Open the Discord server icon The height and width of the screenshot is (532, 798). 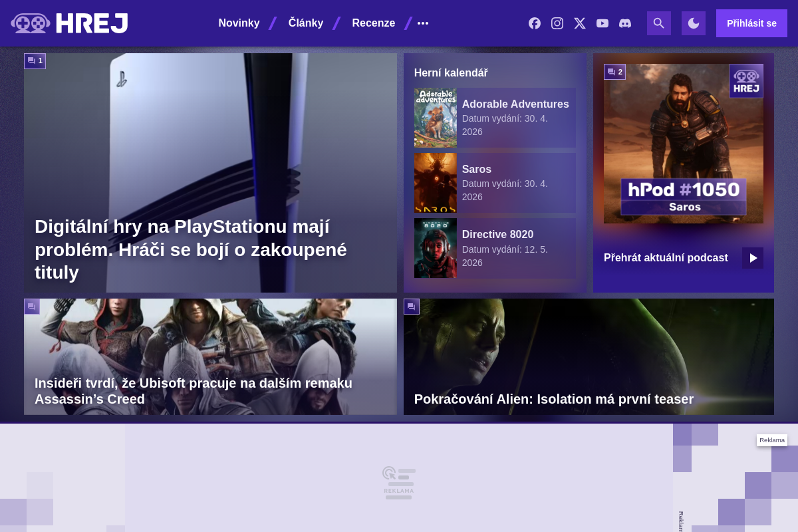pyautogui.click(x=625, y=23)
